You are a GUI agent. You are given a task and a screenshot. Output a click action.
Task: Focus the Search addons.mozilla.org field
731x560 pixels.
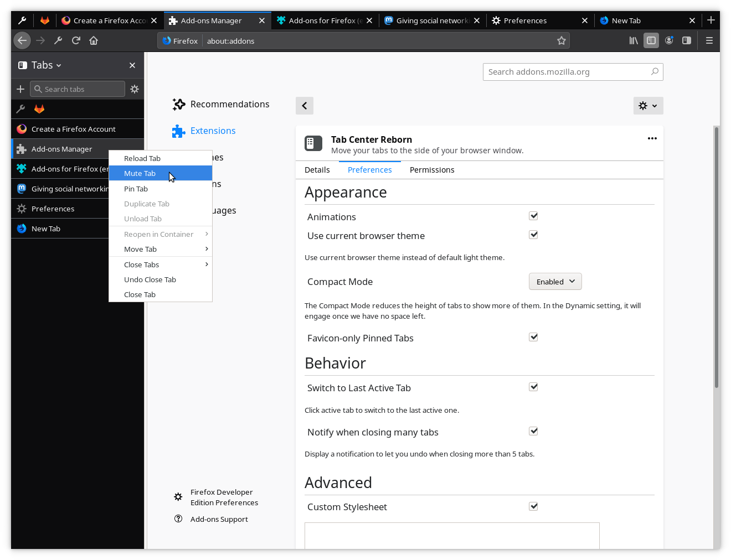click(x=573, y=72)
